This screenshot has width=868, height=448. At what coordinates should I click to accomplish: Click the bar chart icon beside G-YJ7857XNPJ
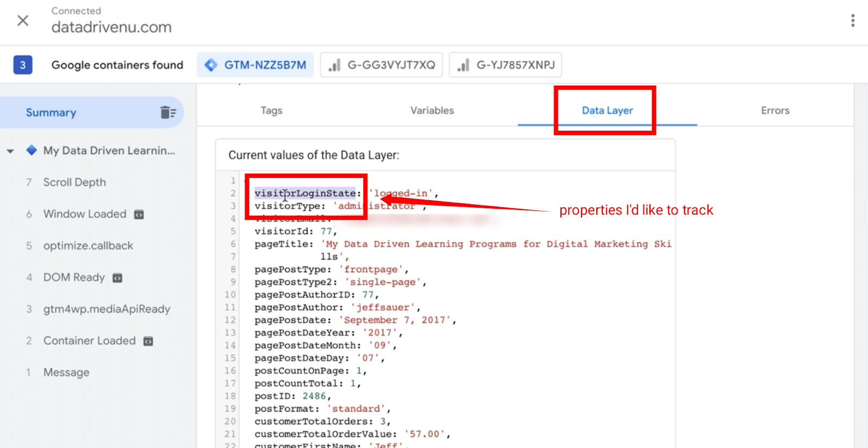click(x=463, y=65)
